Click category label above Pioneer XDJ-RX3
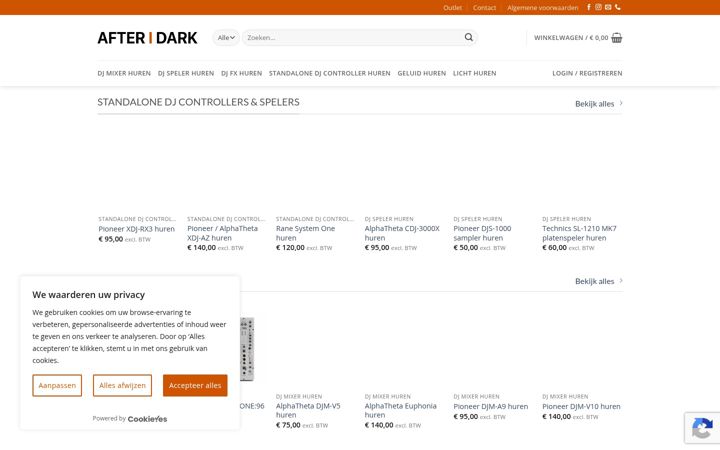 click(x=137, y=219)
